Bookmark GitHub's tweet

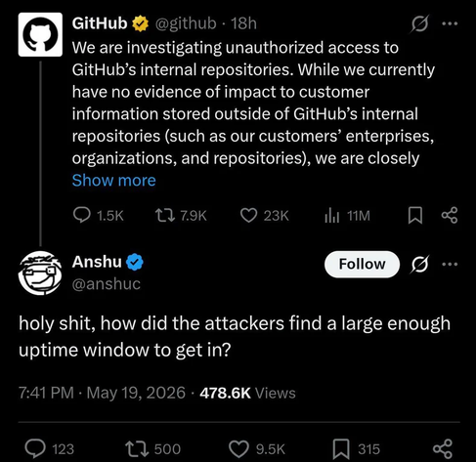coord(415,216)
